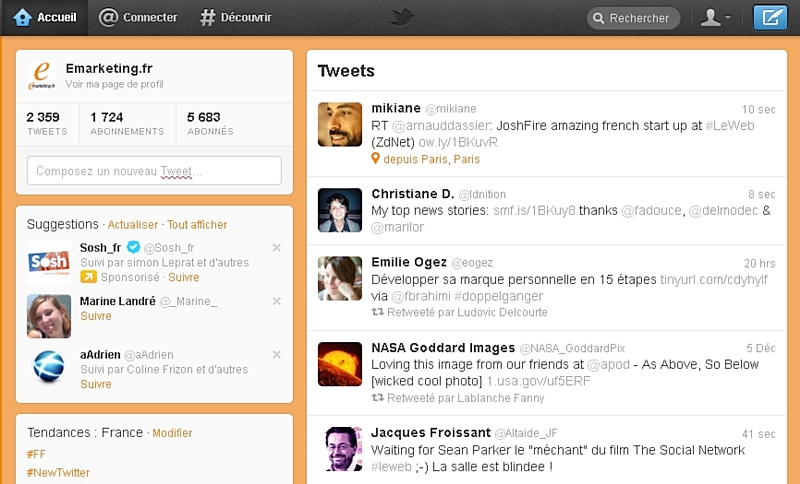This screenshot has height=484, width=800.
Task: Go to the Accueil home tab
Action: click(44, 17)
